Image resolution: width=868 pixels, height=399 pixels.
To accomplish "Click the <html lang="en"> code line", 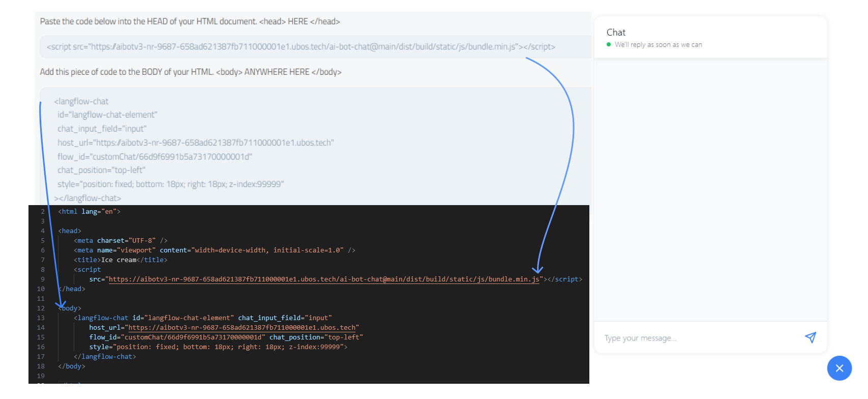I will tap(89, 212).
